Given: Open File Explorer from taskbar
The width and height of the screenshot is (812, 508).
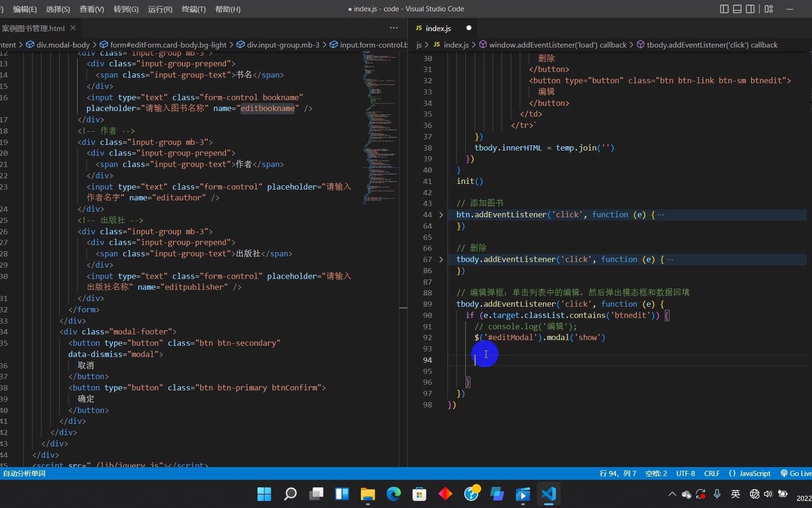Looking at the screenshot, I should point(367,494).
